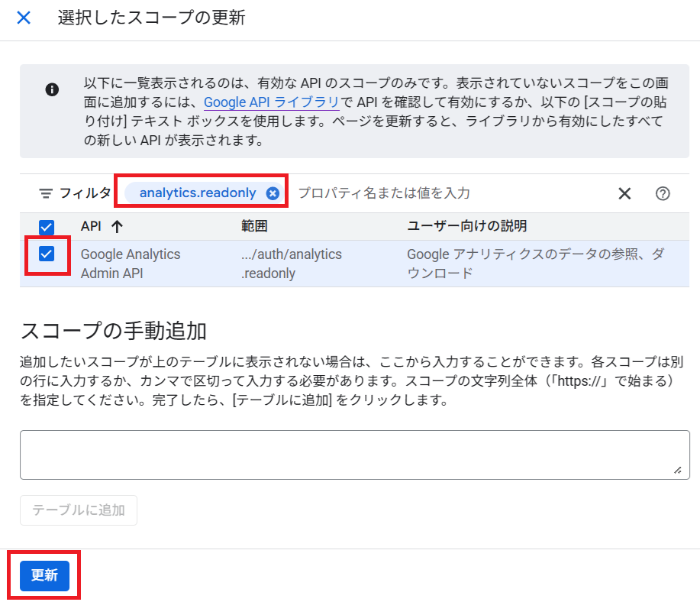This screenshot has width=700, height=602.
Task: Click the ユーザー向けの説明 column header
Action: click(466, 226)
